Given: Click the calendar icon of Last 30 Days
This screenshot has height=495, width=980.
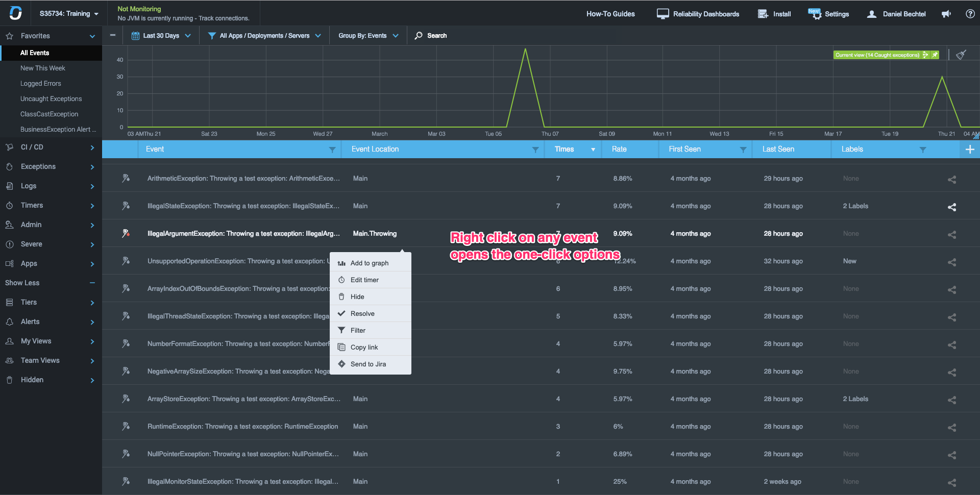Looking at the screenshot, I should (x=135, y=36).
